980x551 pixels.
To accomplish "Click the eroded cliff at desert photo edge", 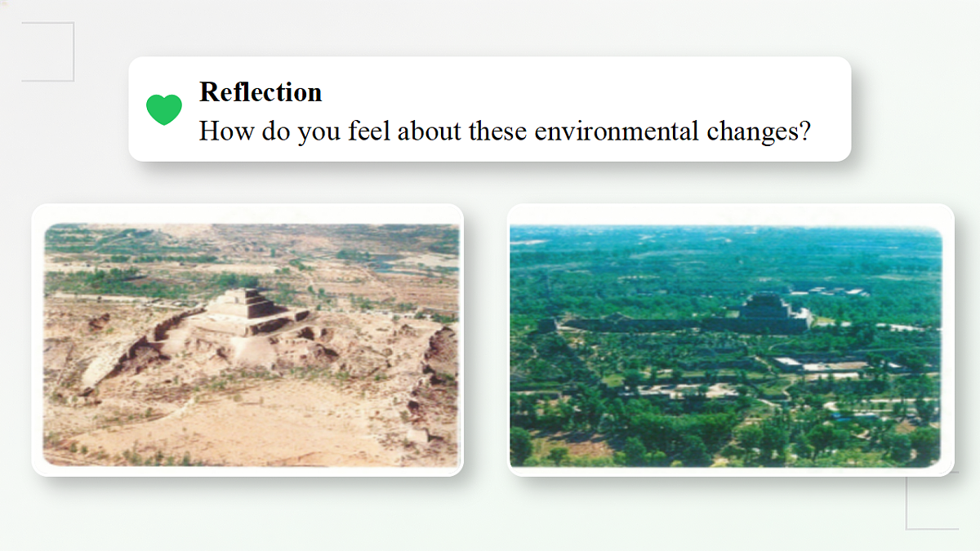I will point(437,367).
